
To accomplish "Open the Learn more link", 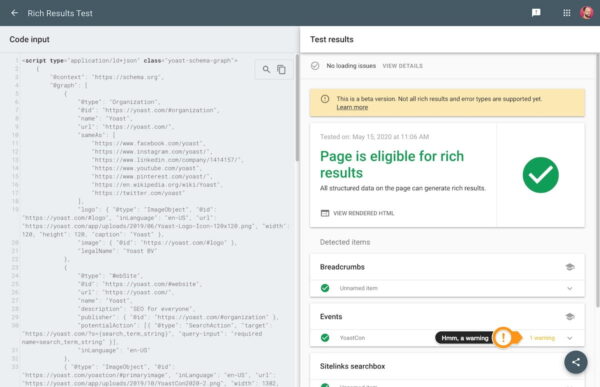I will [352, 108].
